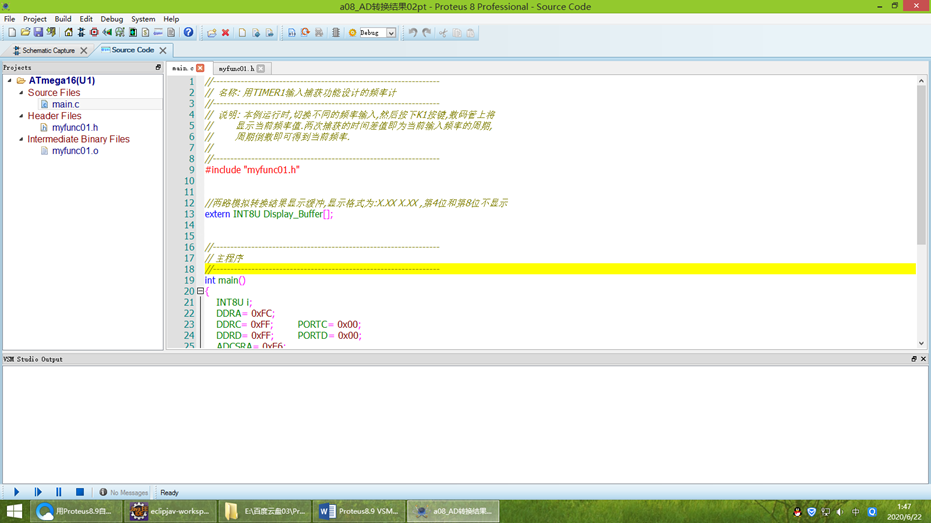The image size is (931, 524).
Task: Select the Source Code module tab
Action: coord(132,50)
